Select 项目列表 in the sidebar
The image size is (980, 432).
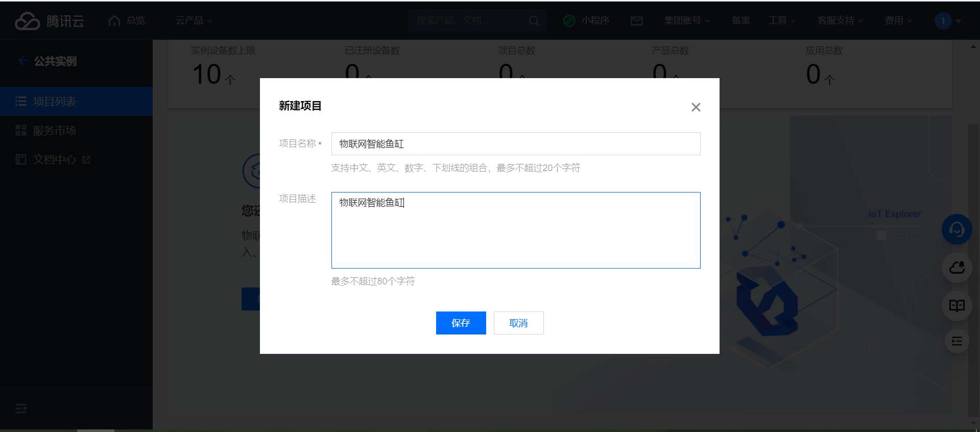(55, 102)
